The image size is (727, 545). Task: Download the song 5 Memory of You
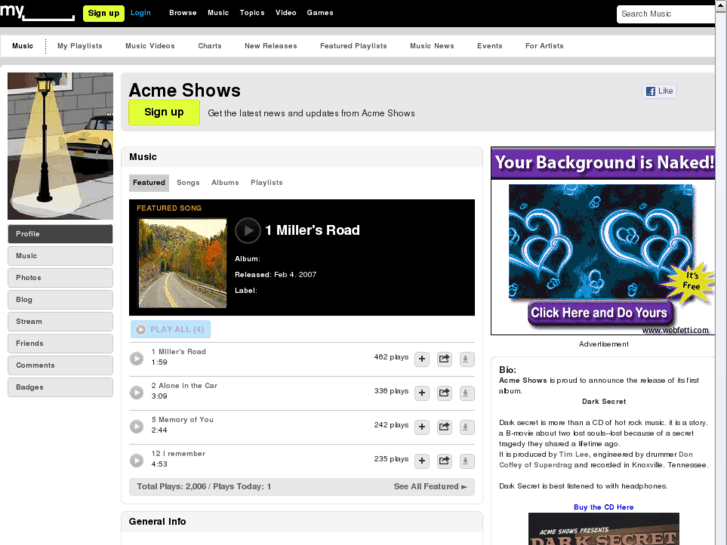pyautogui.click(x=466, y=427)
